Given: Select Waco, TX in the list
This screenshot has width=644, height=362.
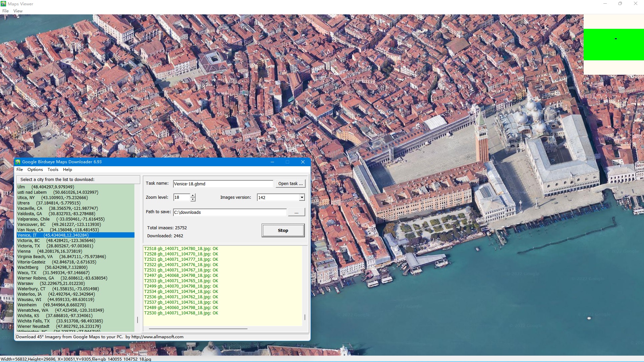Looking at the screenshot, I should point(75,273).
